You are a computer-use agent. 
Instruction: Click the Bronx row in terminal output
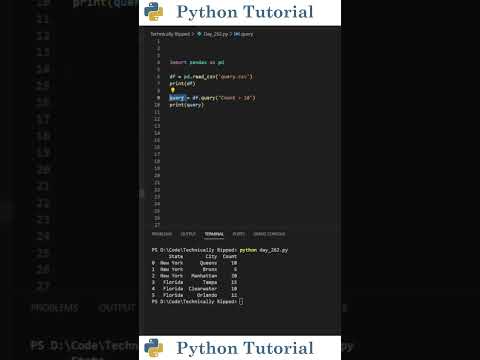coord(194,269)
